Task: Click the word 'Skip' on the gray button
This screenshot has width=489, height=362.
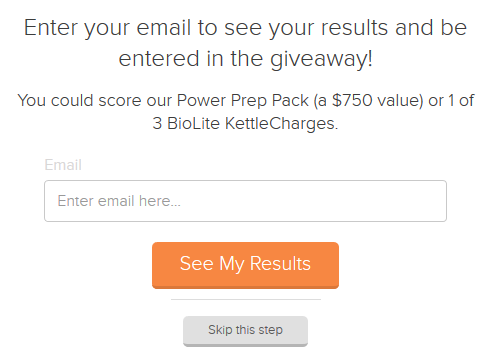Action: pyautogui.click(x=220, y=330)
